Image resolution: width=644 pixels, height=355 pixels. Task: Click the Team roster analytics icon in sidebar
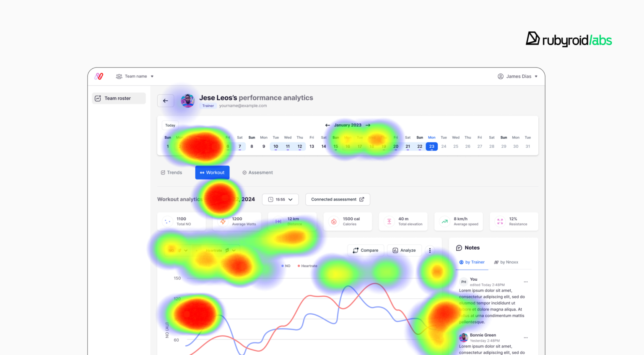point(98,98)
